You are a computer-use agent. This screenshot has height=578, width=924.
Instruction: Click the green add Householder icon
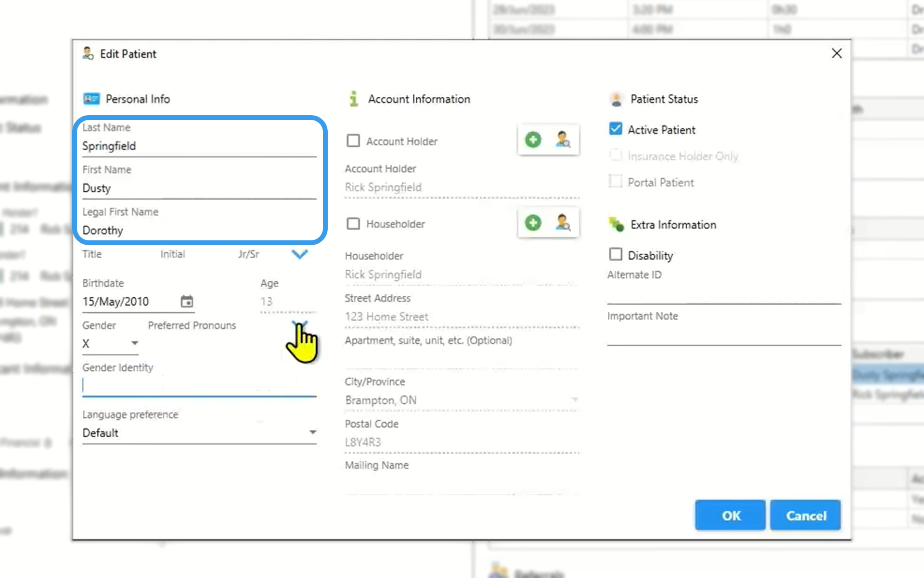(533, 223)
